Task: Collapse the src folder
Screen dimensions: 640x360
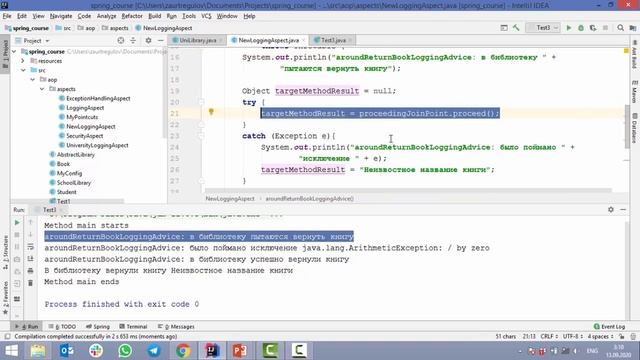Action: (23, 70)
